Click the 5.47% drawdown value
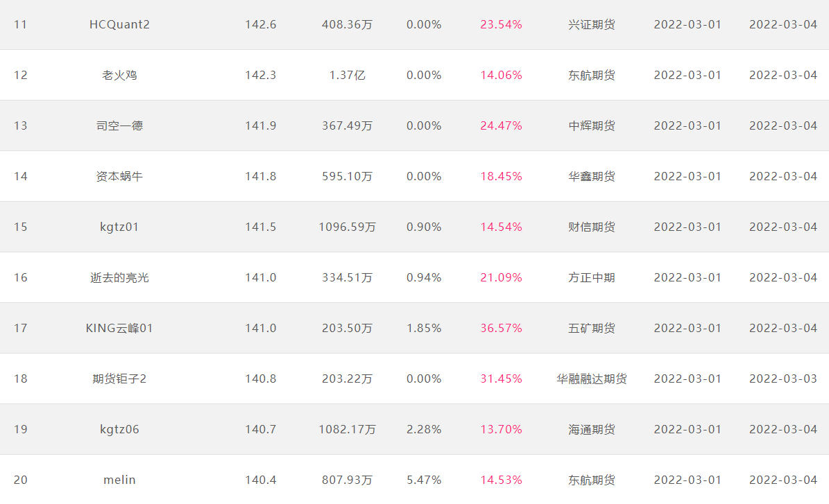 point(424,480)
